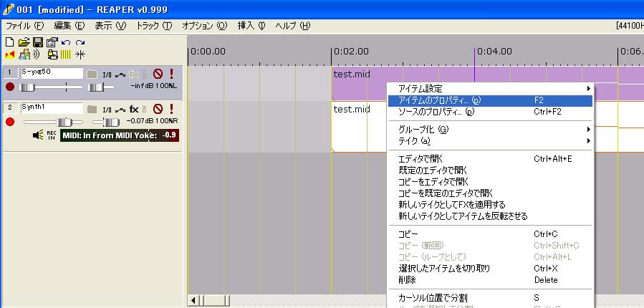
Task: Click the Synth1 track name field
Action: [x=52, y=108]
